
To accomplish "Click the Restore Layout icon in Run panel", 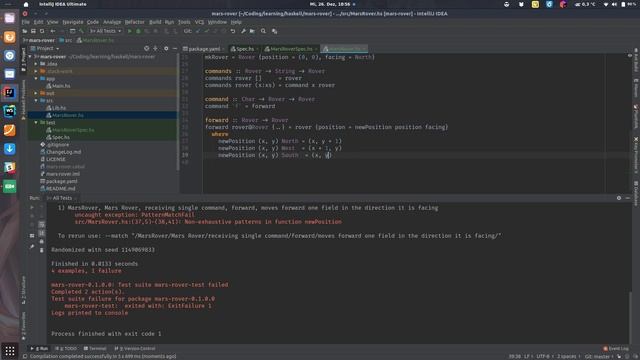I will click(x=32, y=236).
